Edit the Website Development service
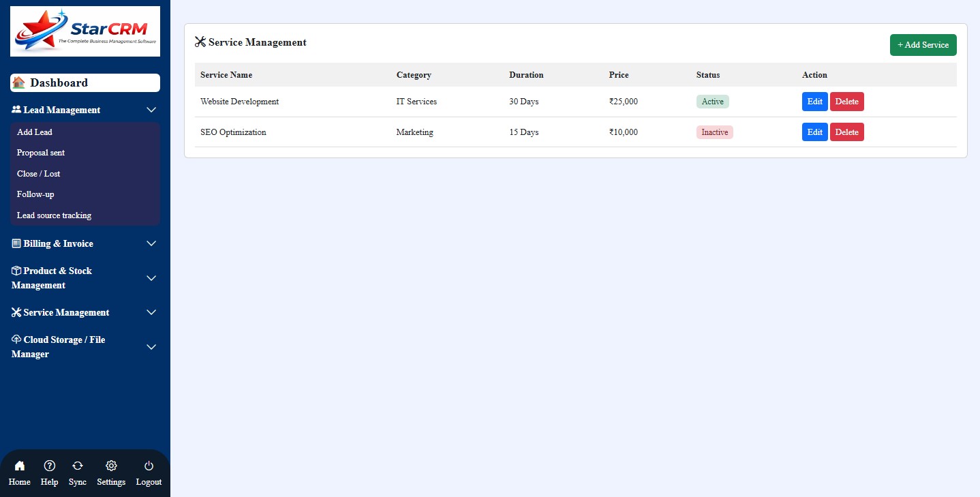The image size is (980, 497). [814, 101]
